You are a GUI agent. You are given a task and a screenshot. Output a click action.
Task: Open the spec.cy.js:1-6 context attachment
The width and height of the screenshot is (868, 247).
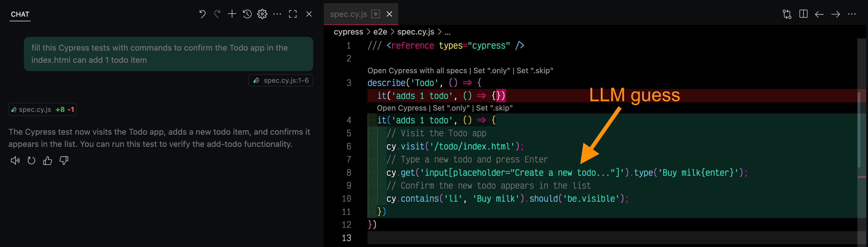click(x=281, y=80)
